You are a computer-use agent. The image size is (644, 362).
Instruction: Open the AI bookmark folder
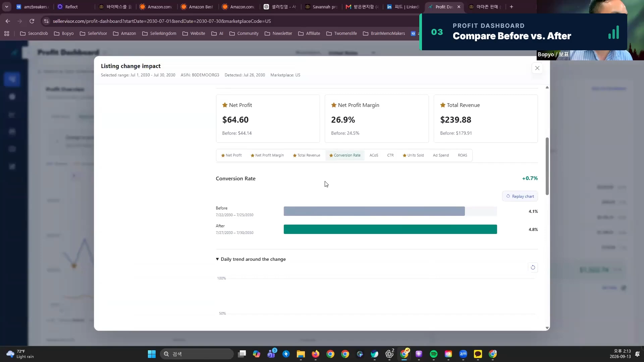click(x=217, y=34)
